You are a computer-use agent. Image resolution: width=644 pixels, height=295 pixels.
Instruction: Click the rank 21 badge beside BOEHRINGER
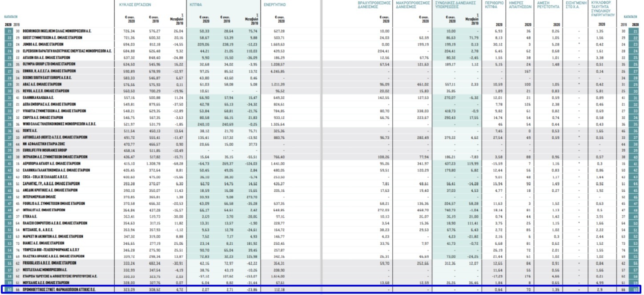pyautogui.click(x=8, y=31)
